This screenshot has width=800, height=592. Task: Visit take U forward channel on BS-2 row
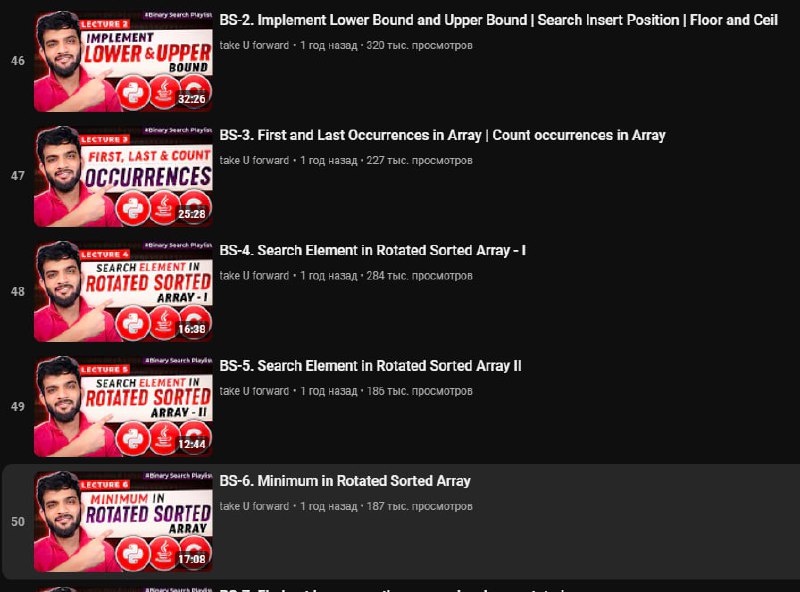[254, 45]
